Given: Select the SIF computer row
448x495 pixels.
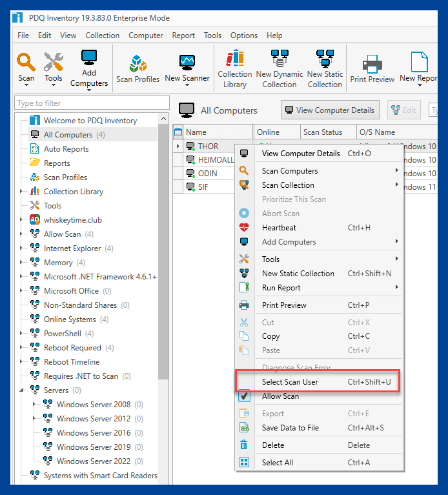Looking at the screenshot, I should 203,187.
